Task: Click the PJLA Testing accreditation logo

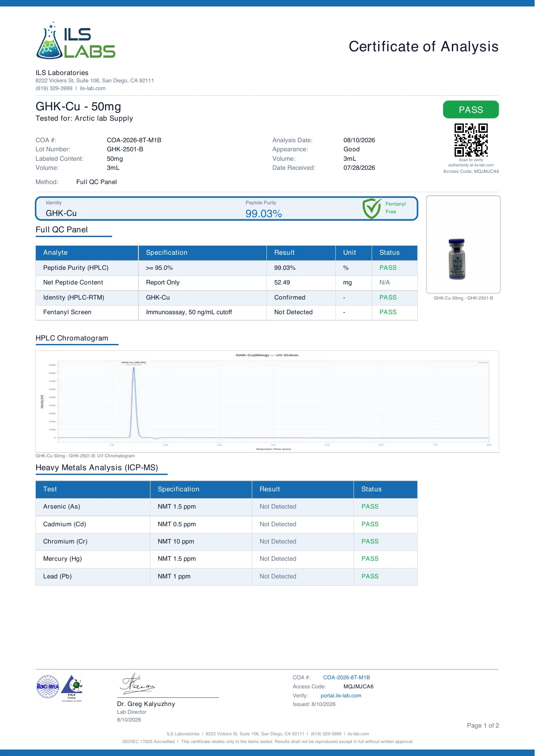Action: (x=72, y=687)
